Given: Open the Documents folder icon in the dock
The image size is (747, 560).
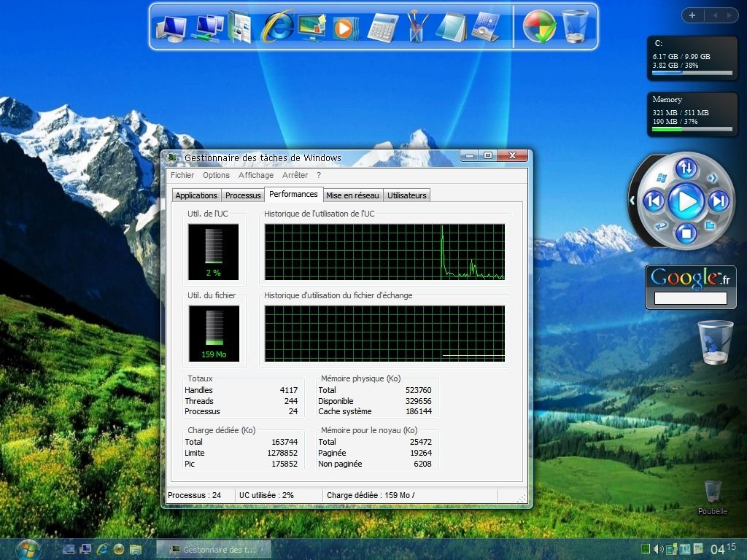Looking at the screenshot, I should click(239, 28).
